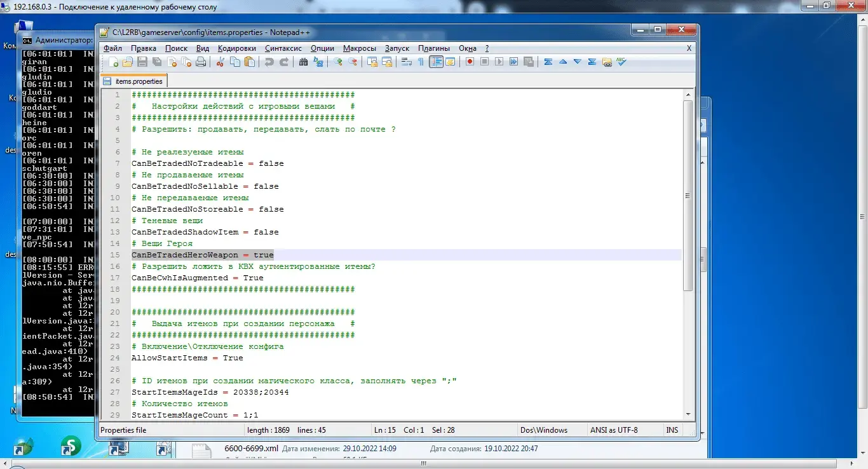Click the Stop macro recording icon
The image size is (868, 469).
[x=484, y=62]
